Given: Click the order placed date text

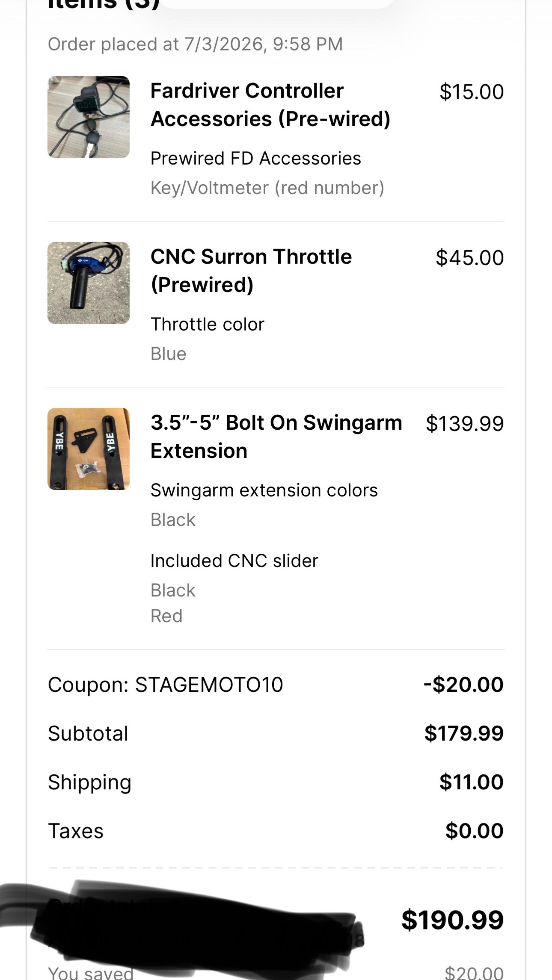Looking at the screenshot, I should (196, 44).
